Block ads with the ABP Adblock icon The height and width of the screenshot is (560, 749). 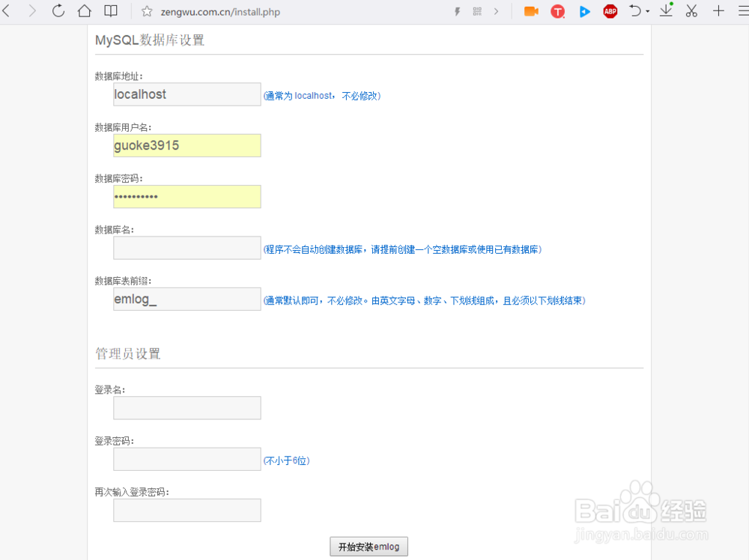tap(610, 11)
